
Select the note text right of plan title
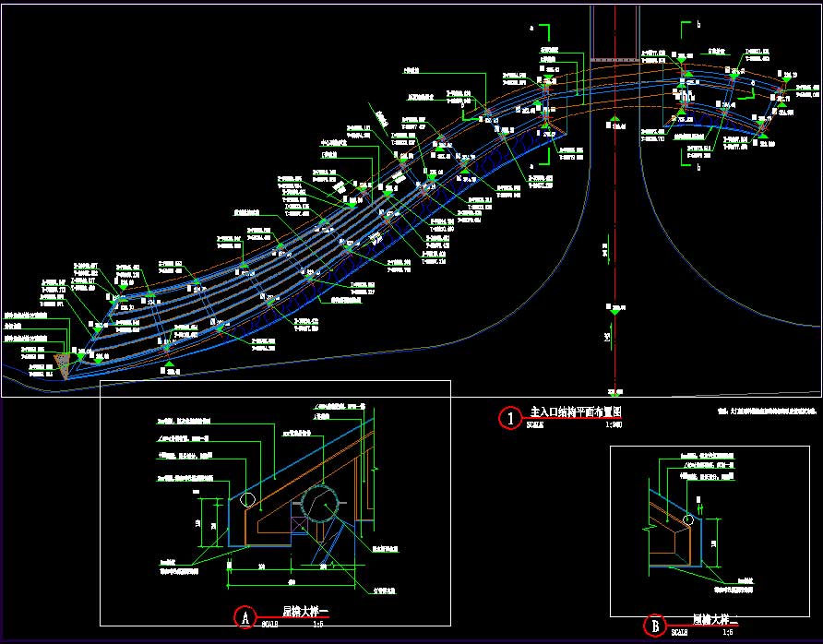click(x=767, y=410)
